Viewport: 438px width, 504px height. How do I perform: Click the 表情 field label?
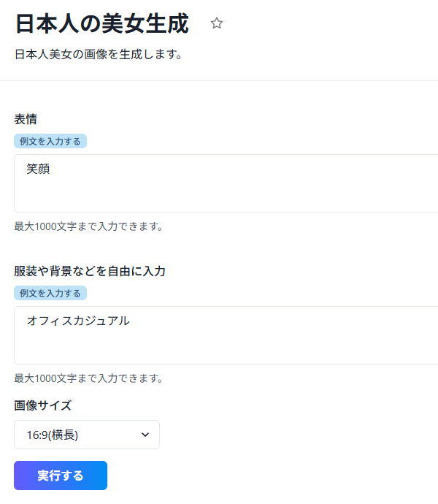[x=26, y=119]
